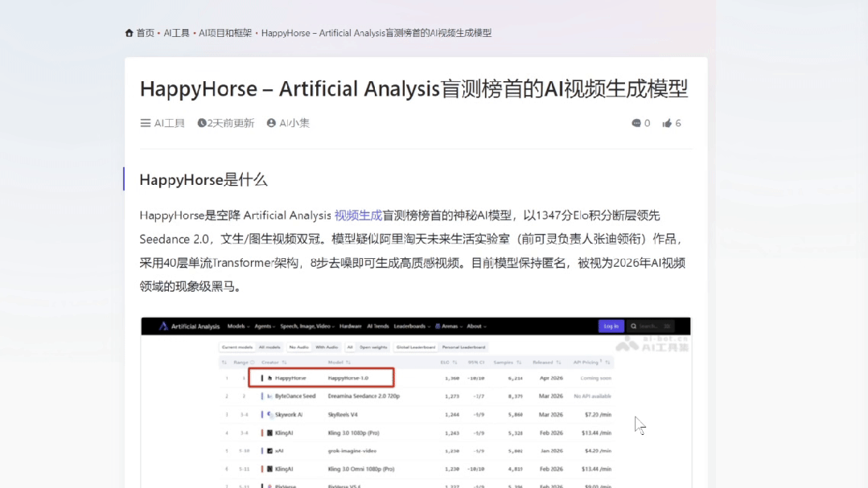Screen dimensions: 868x488
Task: Sort by the Model column header in the screenshot
Action: click(x=339, y=363)
